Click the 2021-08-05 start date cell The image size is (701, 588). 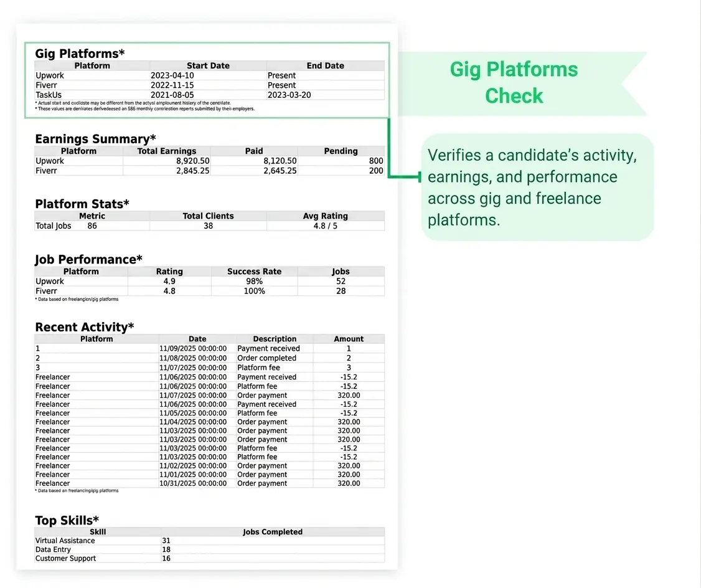(x=172, y=95)
